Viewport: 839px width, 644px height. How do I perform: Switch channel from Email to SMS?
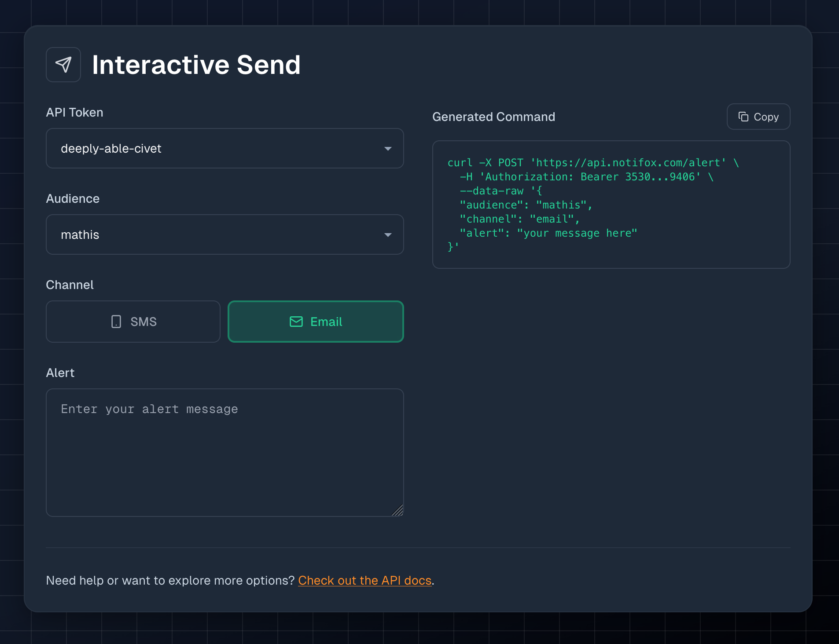click(x=133, y=322)
